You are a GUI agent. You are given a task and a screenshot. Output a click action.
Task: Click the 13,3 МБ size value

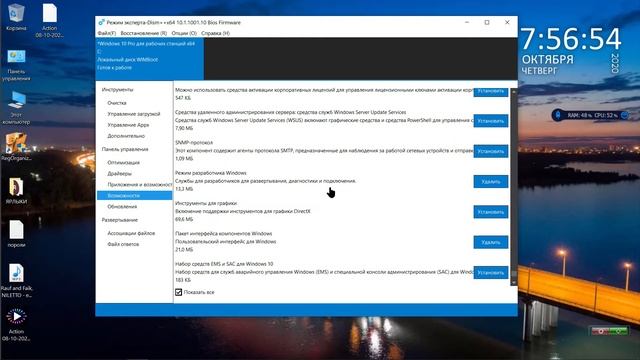184,189
